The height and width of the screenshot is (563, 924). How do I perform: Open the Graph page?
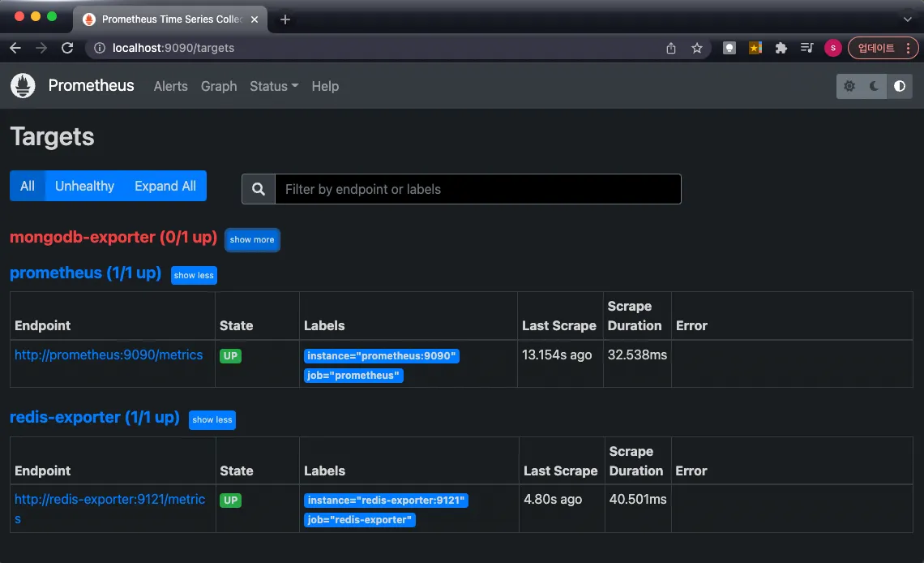pos(219,86)
